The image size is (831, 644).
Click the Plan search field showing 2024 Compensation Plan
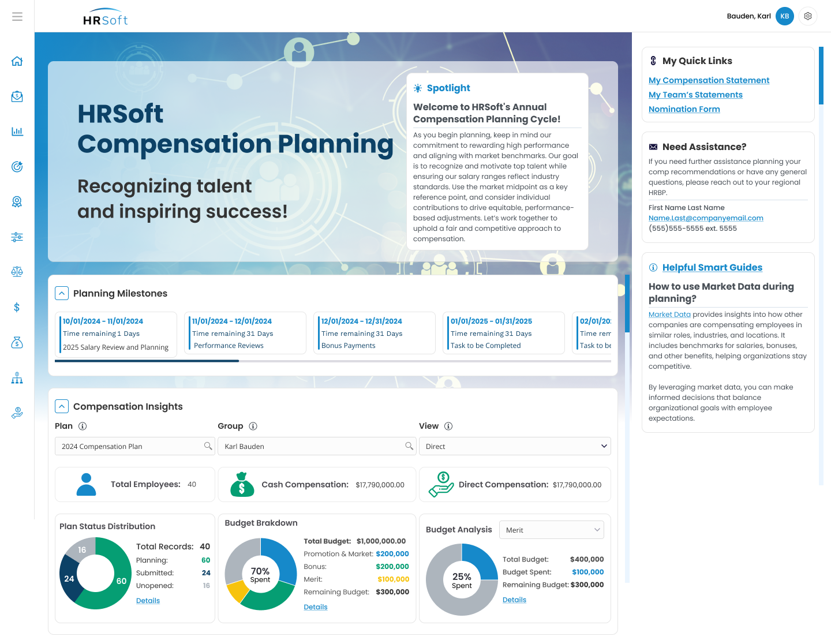coord(134,446)
